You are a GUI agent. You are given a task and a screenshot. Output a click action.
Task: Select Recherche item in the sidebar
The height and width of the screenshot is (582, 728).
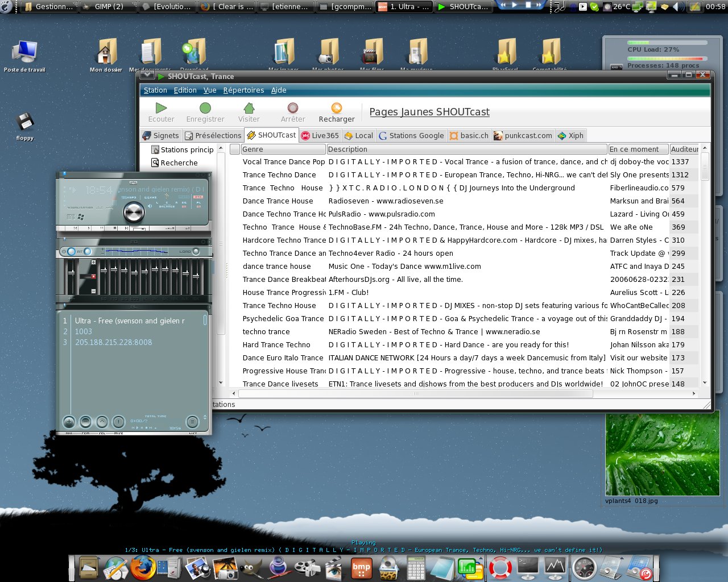174,163
